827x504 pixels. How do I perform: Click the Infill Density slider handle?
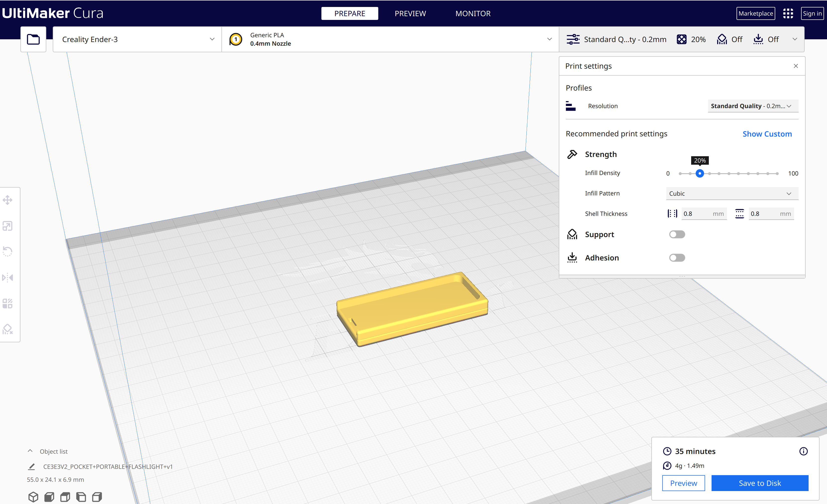tap(699, 173)
